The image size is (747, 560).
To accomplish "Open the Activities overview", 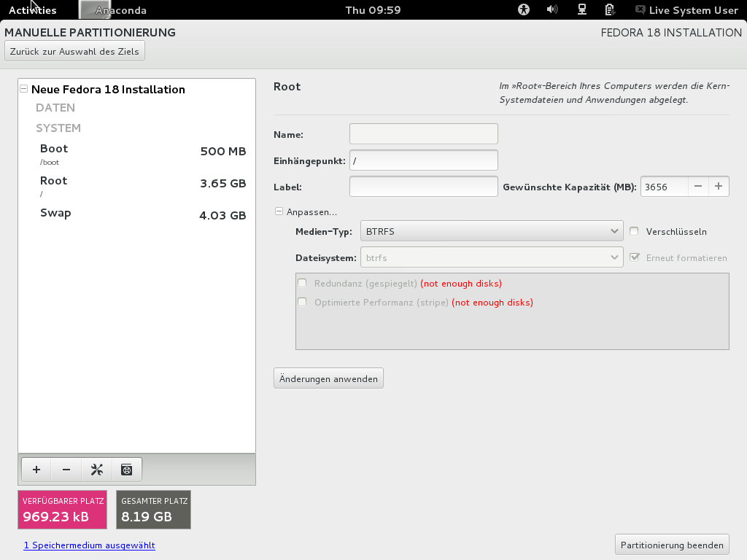I will [x=32, y=10].
